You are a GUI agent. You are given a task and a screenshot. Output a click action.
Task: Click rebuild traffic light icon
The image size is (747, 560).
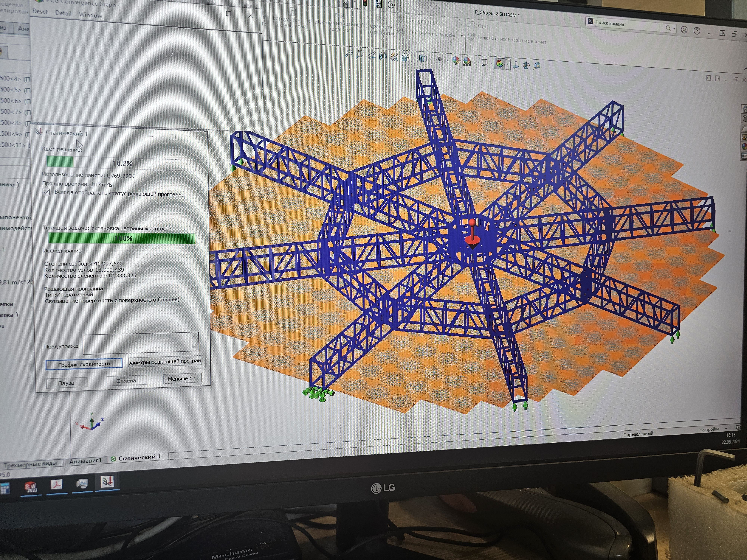(x=365, y=3)
